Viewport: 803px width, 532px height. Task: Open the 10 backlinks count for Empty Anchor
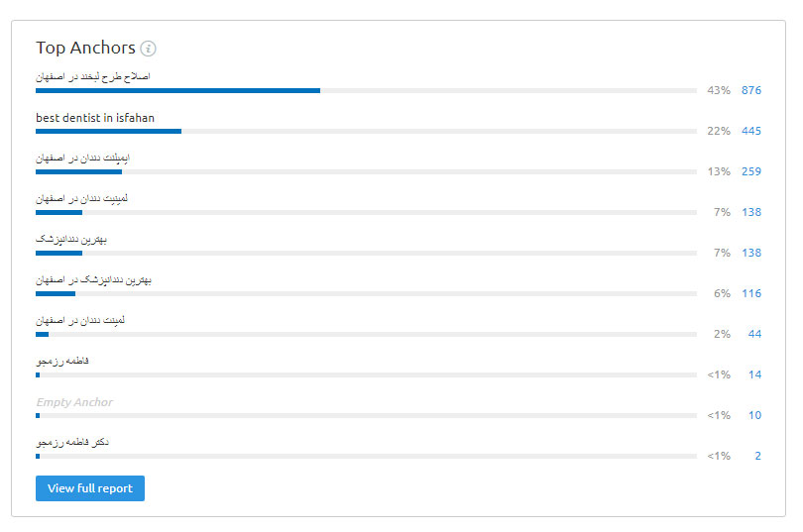pos(754,415)
